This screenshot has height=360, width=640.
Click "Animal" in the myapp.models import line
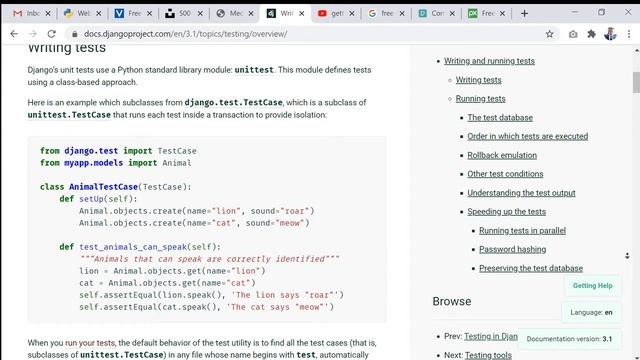(177, 163)
